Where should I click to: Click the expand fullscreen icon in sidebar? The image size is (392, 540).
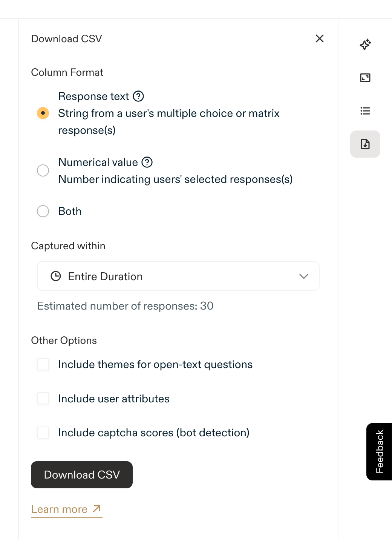click(x=365, y=78)
